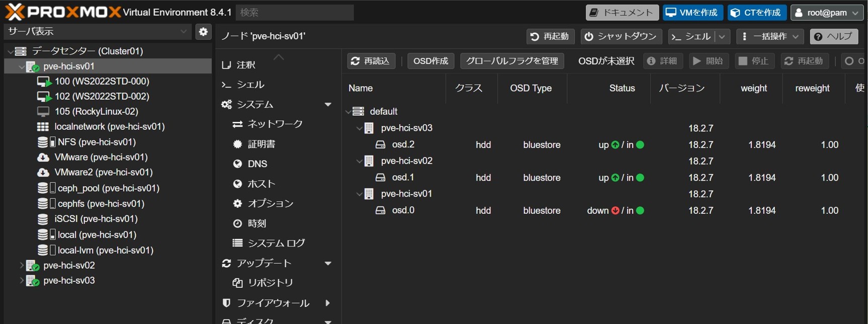Screen dimensions: 868x324
Task: Collapse the データセンター (Cluster01) tree
Action: tap(10, 51)
